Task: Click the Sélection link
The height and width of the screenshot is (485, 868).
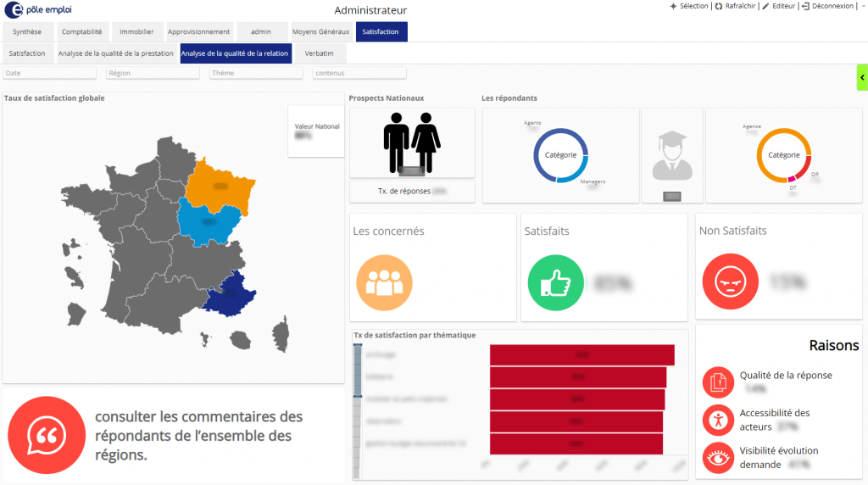Action: click(x=694, y=6)
